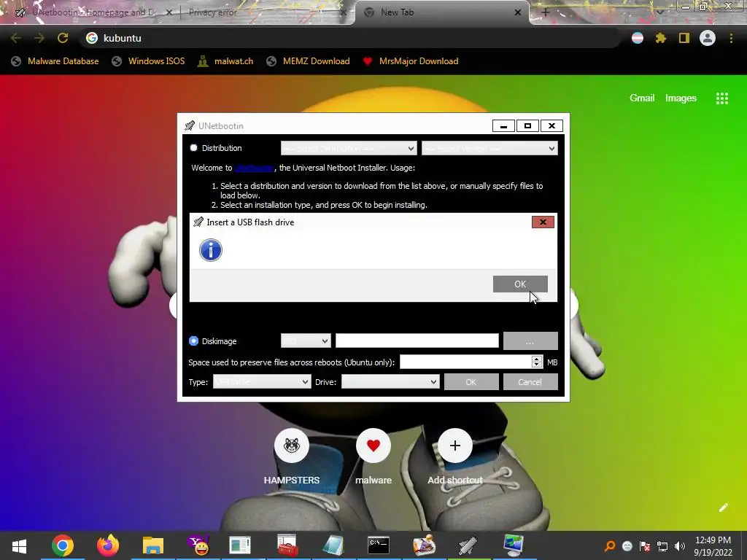Open the Images link on the New Tab page
This screenshot has height=560, width=747.
pos(681,98)
